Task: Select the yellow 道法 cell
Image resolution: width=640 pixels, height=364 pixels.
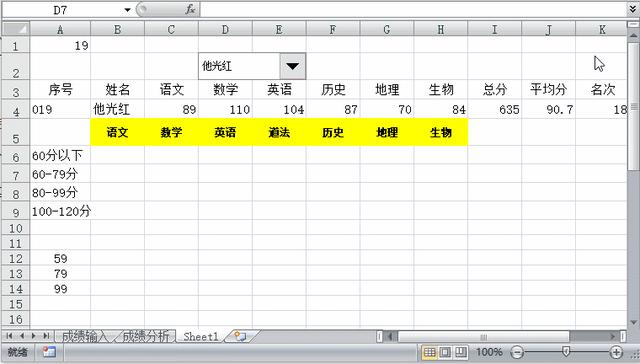Action: pos(279,133)
